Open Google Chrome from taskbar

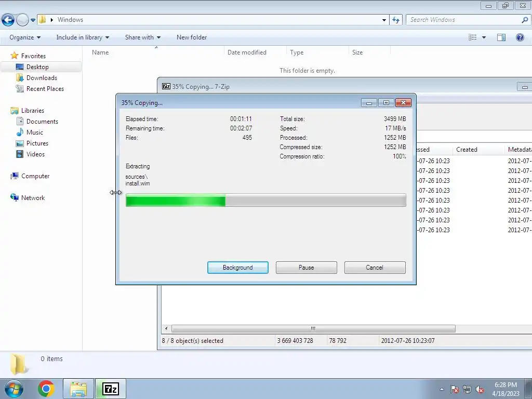46,389
